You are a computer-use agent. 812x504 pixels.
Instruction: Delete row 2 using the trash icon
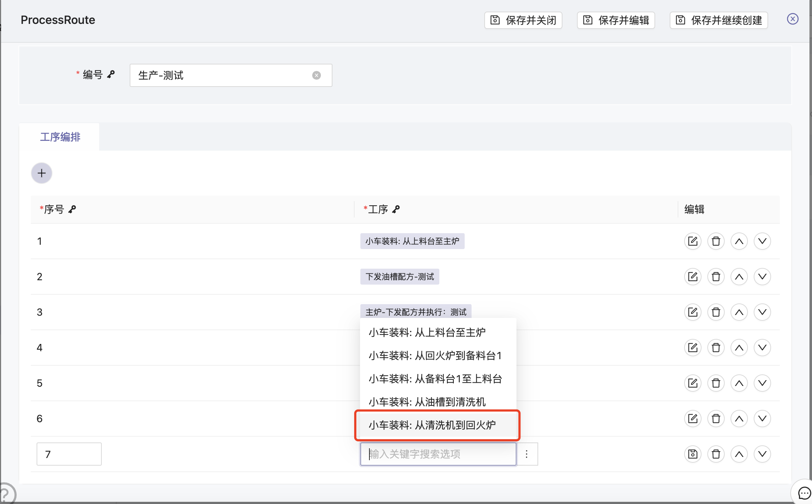coord(716,277)
